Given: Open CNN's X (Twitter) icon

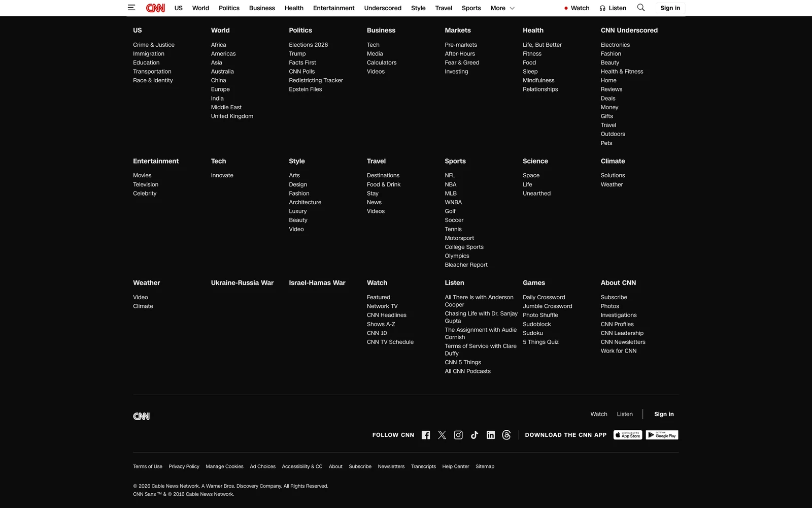Looking at the screenshot, I should pyautogui.click(x=442, y=435).
